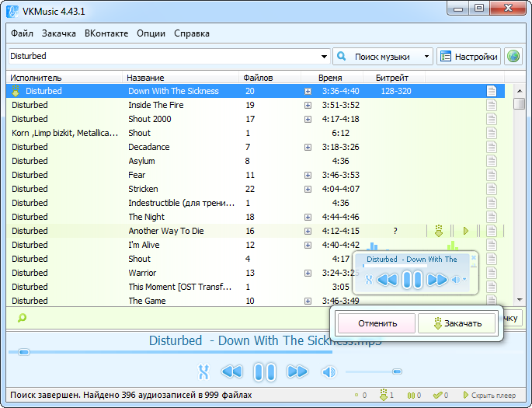Sort by Битрейт column header
Image resolution: width=532 pixels, height=408 pixels.
[394, 78]
